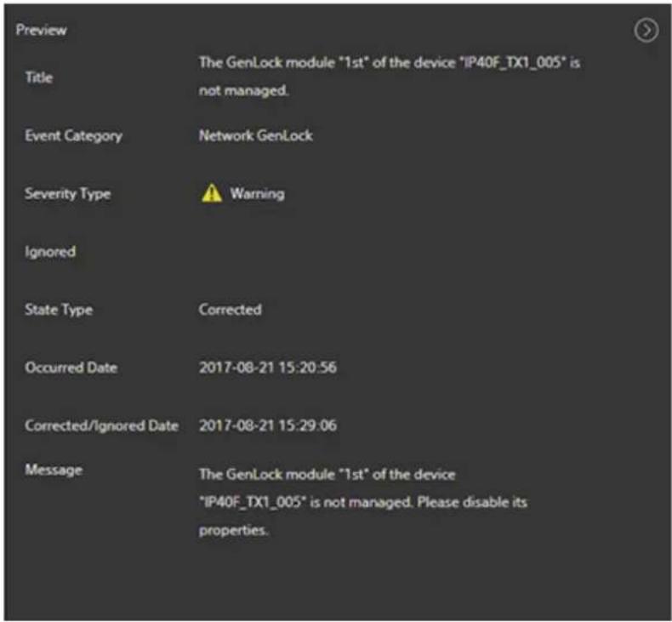This screenshot has width=672, height=622.
Task: Click the Message label
Action: [54, 470]
